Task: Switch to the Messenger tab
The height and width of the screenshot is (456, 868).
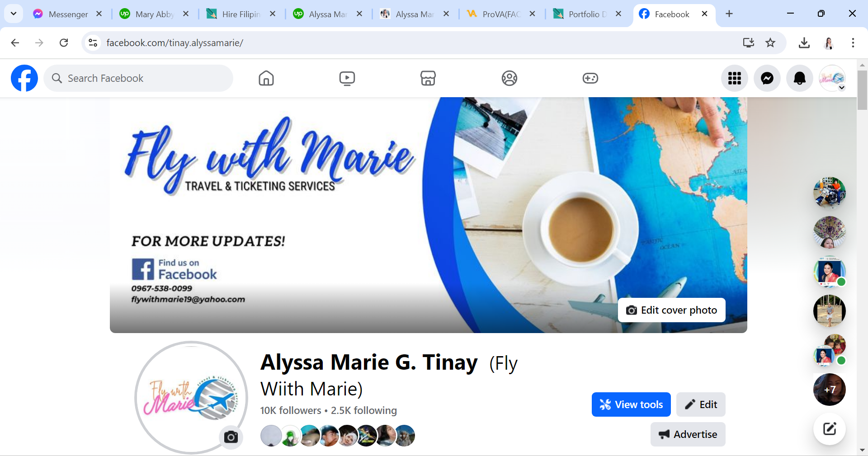Action: (68, 14)
